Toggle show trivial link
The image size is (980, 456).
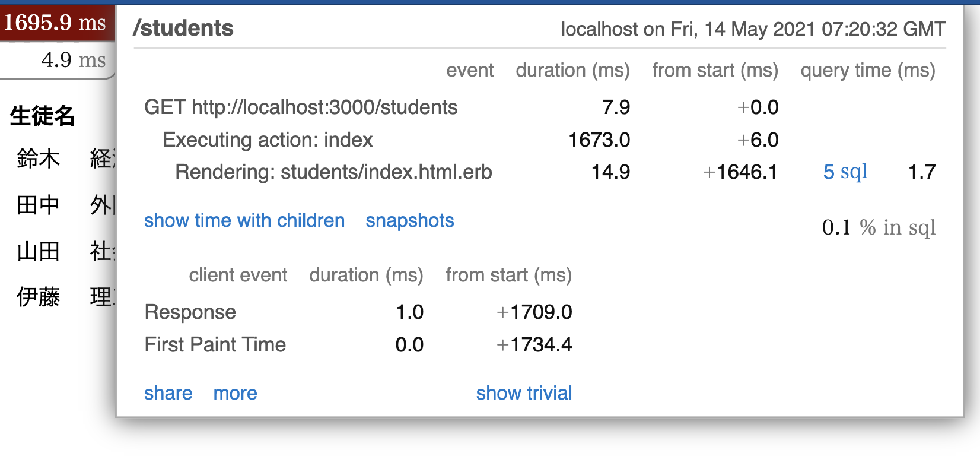[x=524, y=393]
